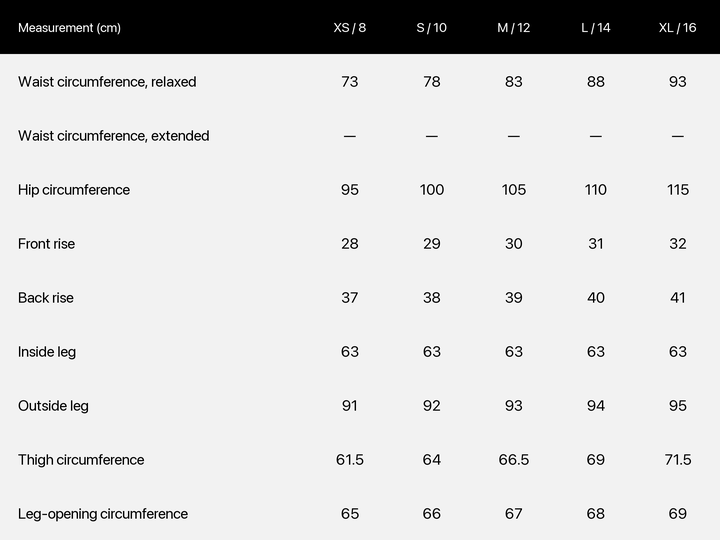The width and height of the screenshot is (720, 540).
Task: Click the Waist circumference, relaxed row label
Action: (107, 82)
